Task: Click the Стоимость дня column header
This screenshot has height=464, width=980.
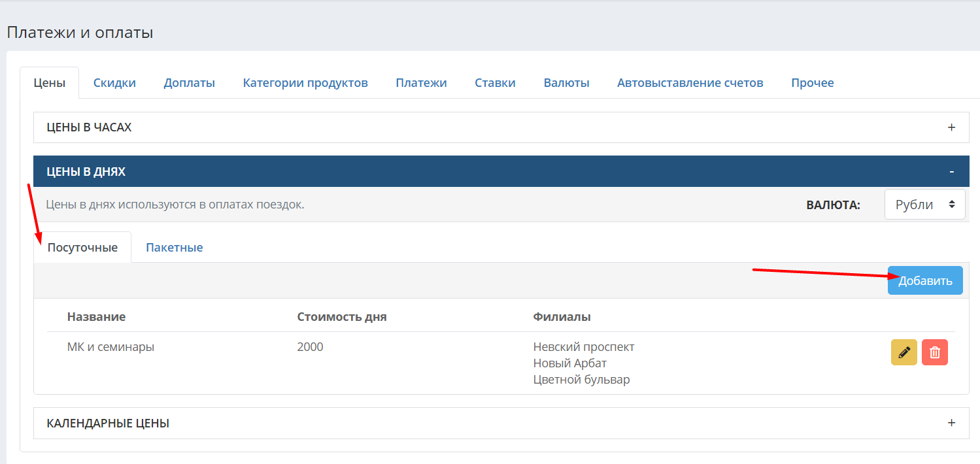Action: click(x=342, y=317)
